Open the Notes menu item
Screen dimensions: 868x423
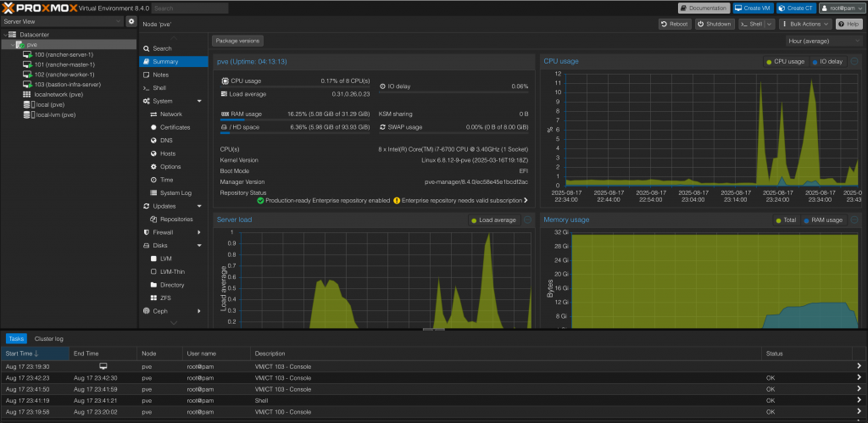tap(173, 75)
